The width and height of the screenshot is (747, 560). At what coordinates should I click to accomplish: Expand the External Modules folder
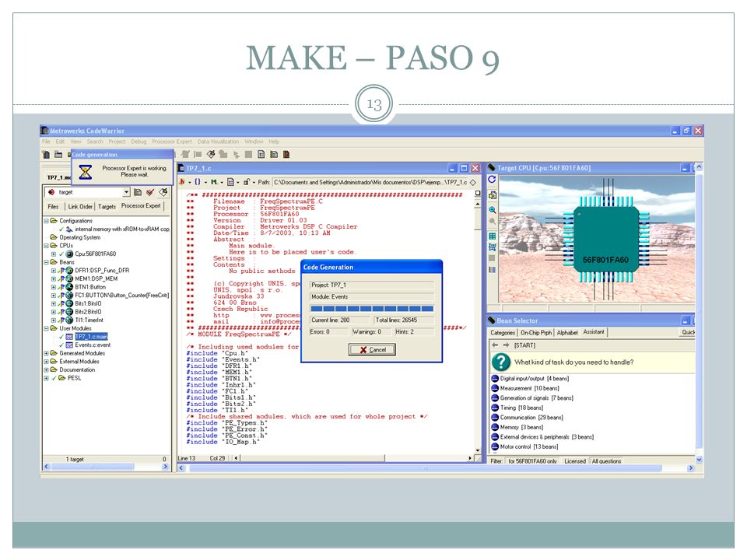(46, 362)
